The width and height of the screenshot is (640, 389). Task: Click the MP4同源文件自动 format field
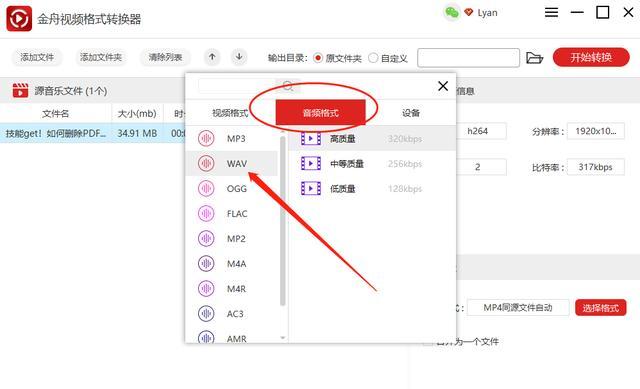point(518,308)
